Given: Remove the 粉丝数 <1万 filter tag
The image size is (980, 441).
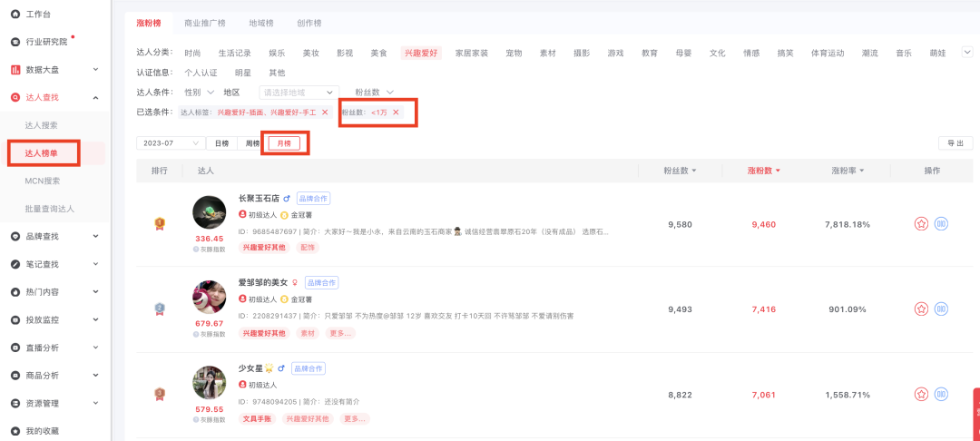Looking at the screenshot, I should click(396, 113).
